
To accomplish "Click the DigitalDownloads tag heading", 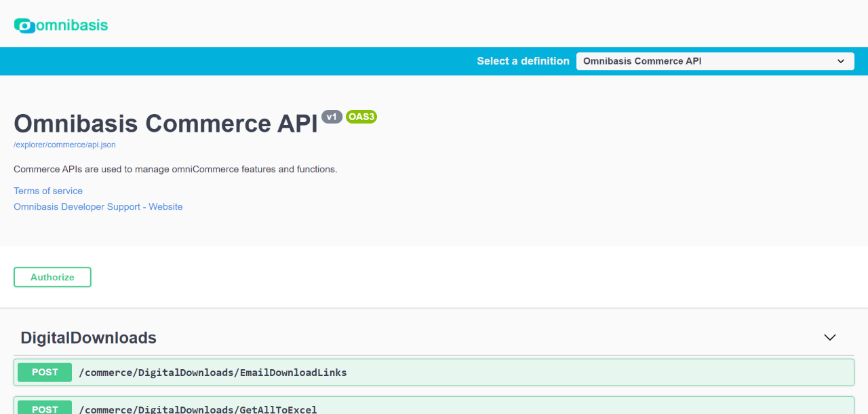I will click(89, 338).
